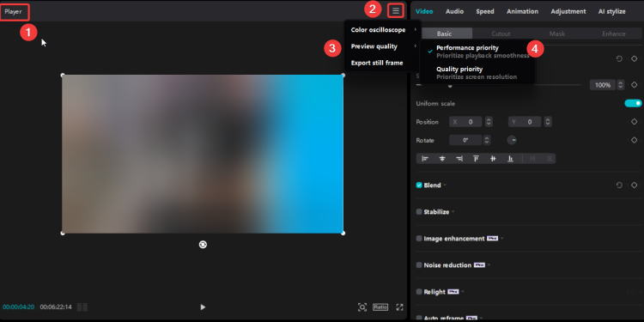Reset the Blend settings
This screenshot has width=644, height=322.
click(619, 185)
